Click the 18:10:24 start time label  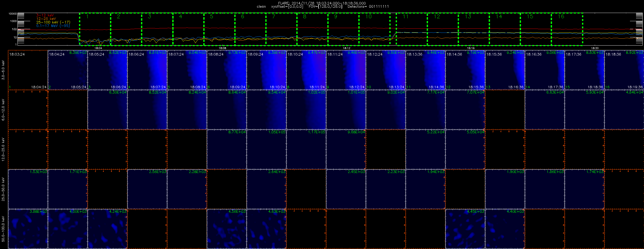pos(295,54)
